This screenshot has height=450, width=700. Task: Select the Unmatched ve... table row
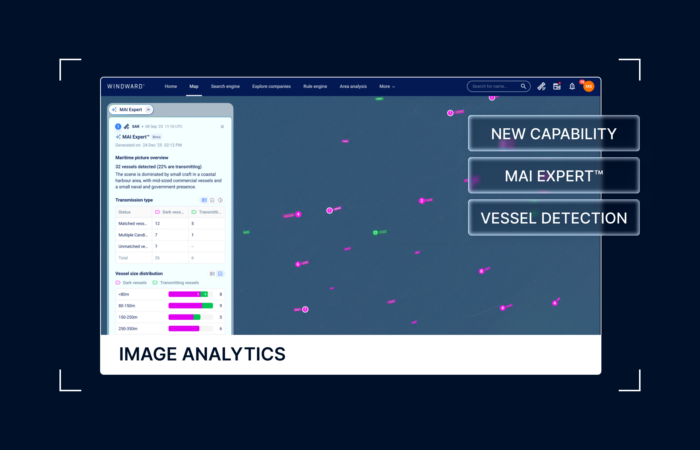tap(170, 246)
